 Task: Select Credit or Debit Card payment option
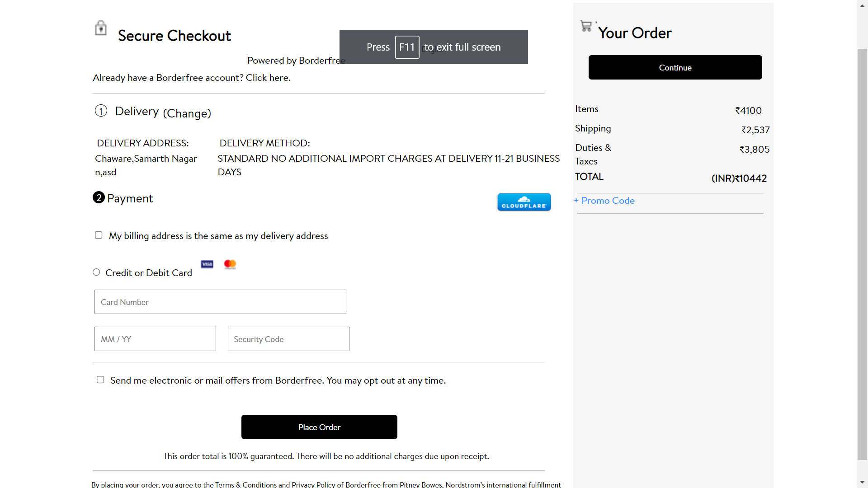[x=96, y=272]
